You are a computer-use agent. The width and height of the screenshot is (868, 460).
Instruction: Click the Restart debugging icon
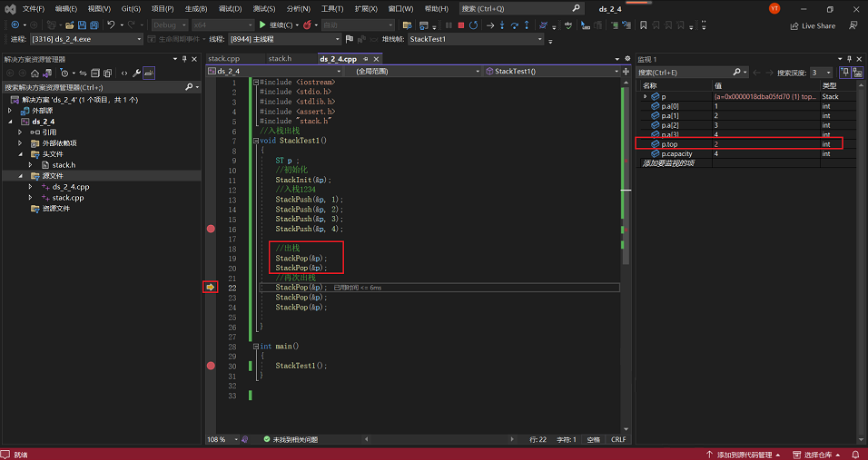pyautogui.click(x=473, y=25)
